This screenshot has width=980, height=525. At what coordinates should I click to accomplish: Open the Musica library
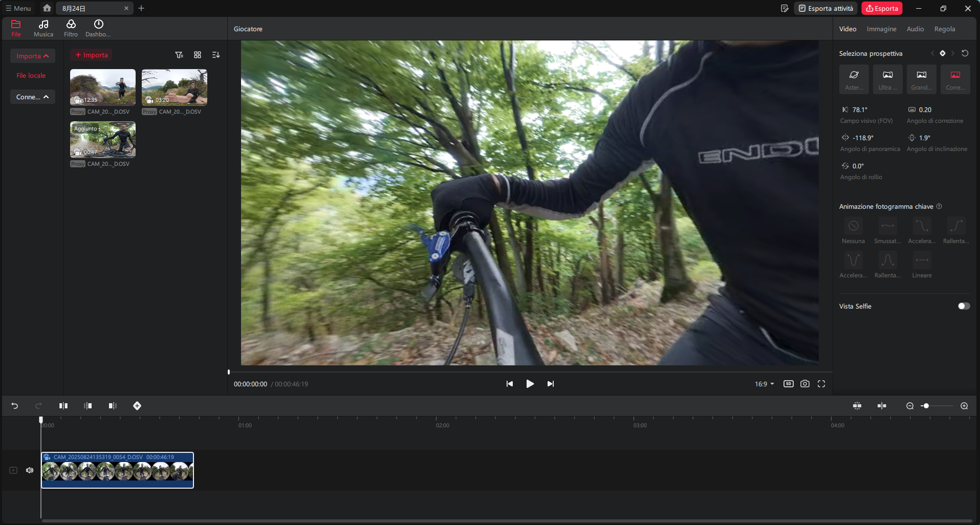[x=43, y=28]
